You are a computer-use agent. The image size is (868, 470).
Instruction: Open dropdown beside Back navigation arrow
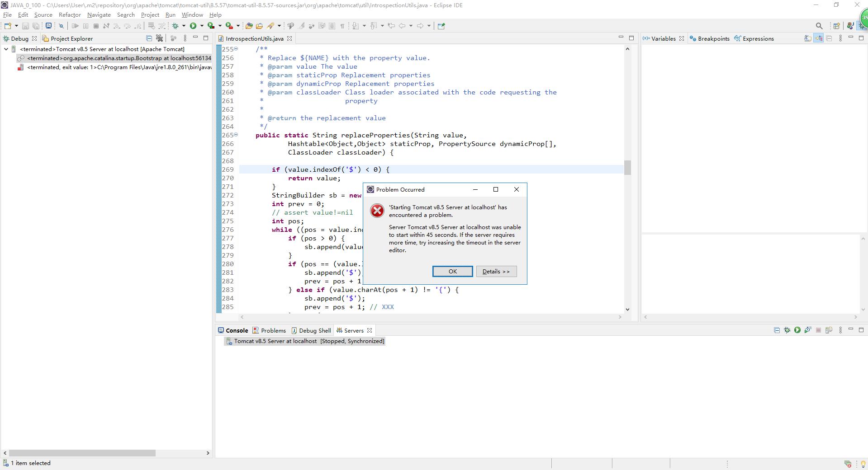[411, 26]
